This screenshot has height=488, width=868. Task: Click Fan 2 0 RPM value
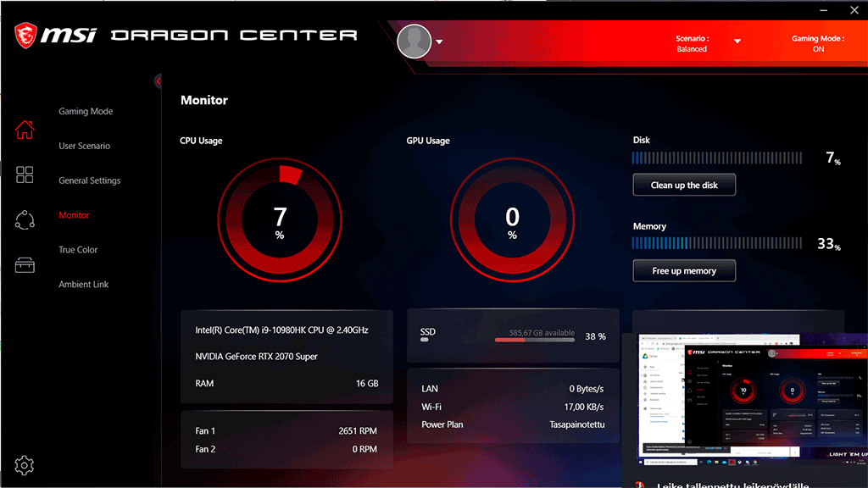(x=364, y=449)
